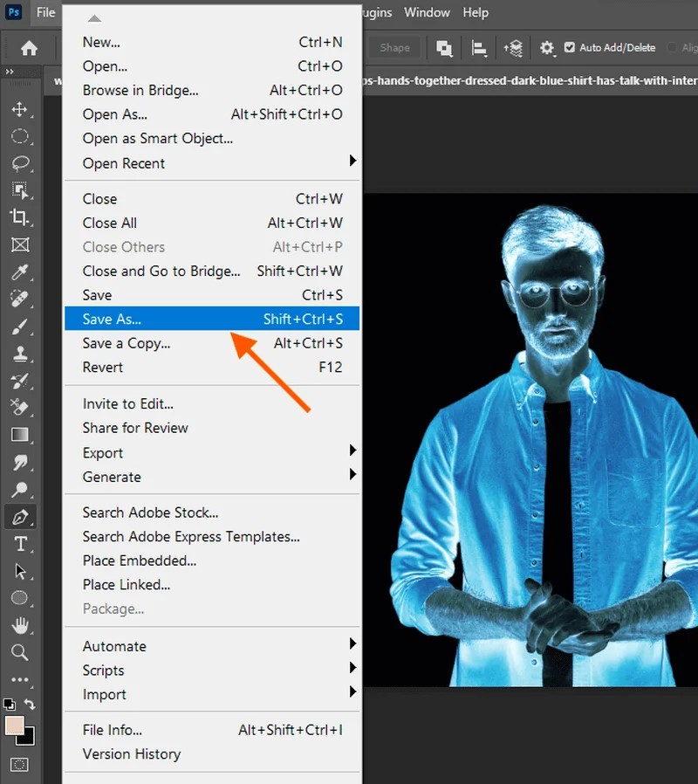Select the Frame tool
The width and height of the screenshot is (698, 784).
(20, 244)
